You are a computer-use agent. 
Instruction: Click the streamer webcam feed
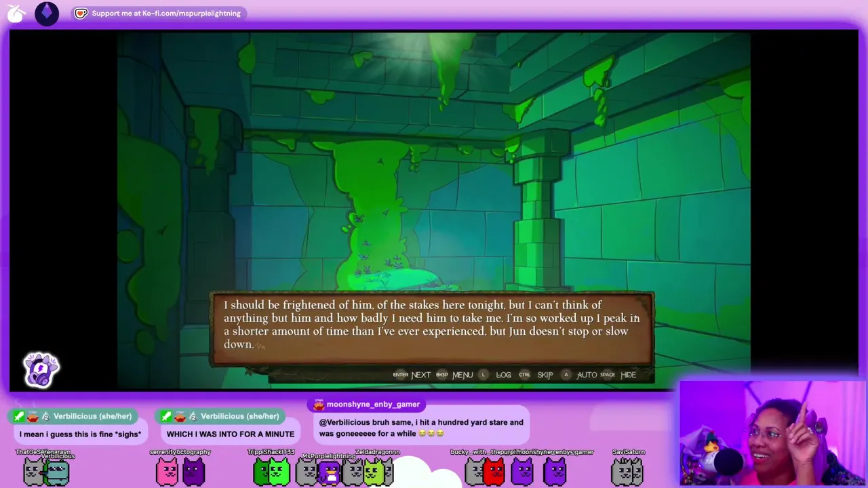pyautogui.click(x=772, y=434)
